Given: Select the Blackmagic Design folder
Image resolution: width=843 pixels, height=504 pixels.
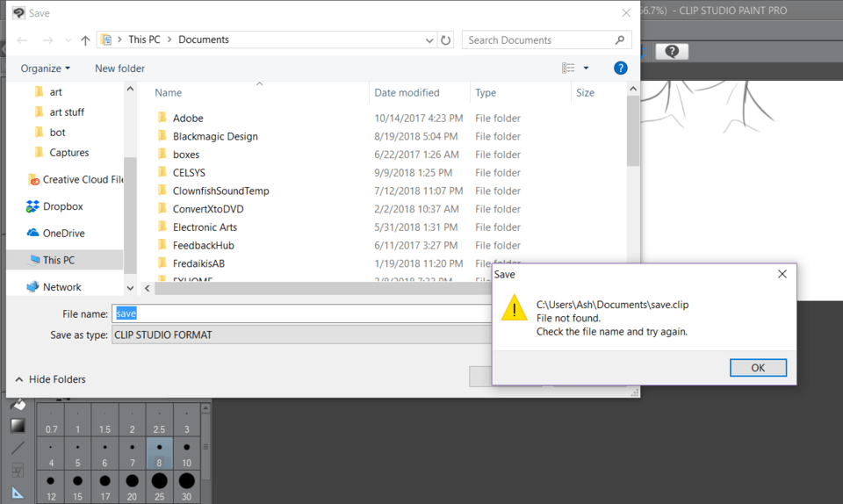Looking at the screenshot, I should click(215, 136).
